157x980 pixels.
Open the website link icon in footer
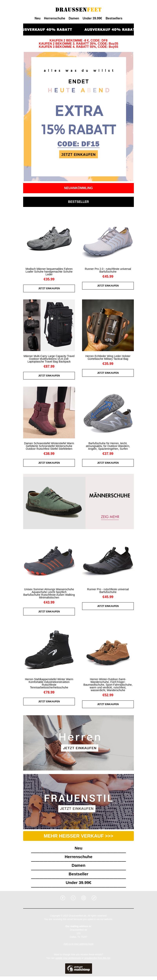pyautogui.click(x=94, y=898)
